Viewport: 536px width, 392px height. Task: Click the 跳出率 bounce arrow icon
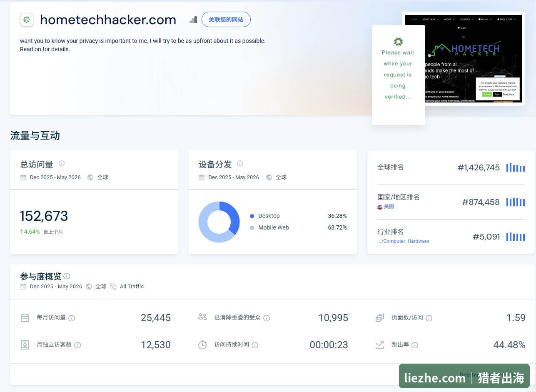380,345
